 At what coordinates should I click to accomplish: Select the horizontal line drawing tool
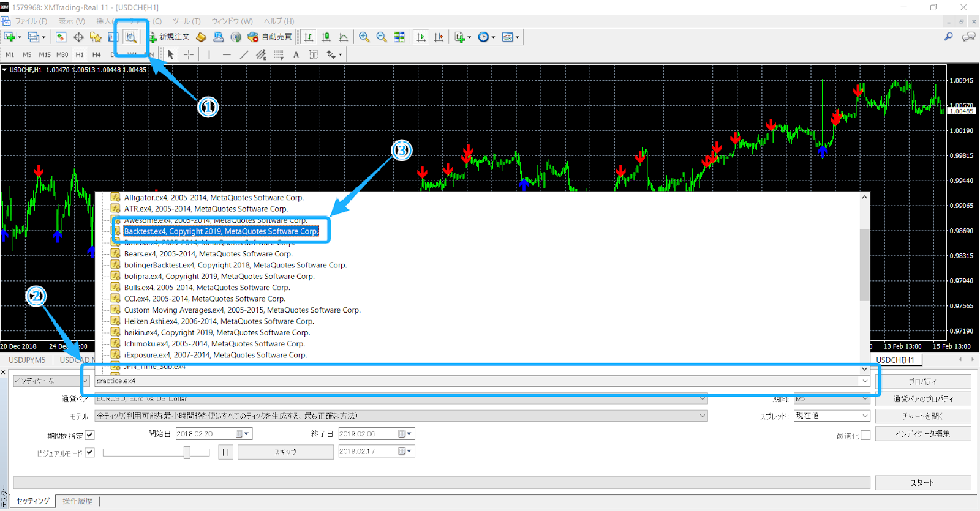[227, 54]
